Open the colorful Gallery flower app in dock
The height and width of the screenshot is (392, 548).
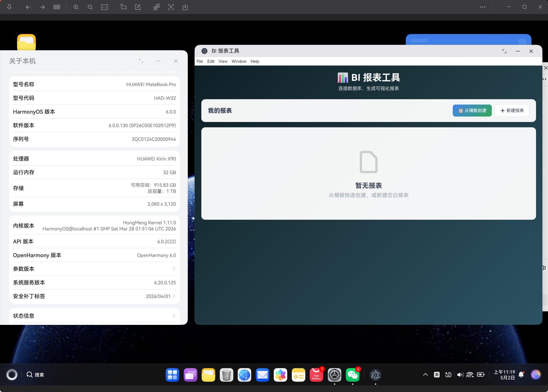click(x=281, y=375)
